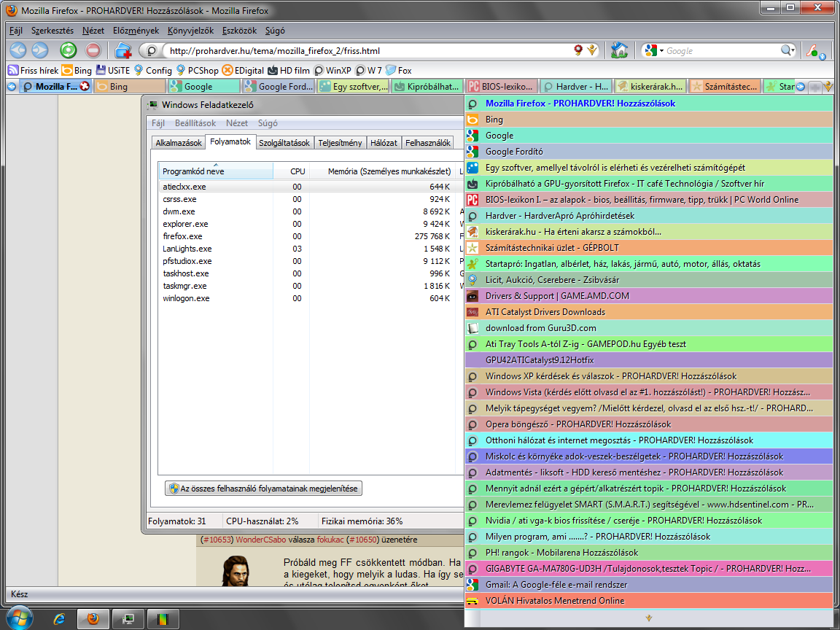Screen dimensions: 840x630
Task: Go back with the Back arrow
Action: click(17, 50)
